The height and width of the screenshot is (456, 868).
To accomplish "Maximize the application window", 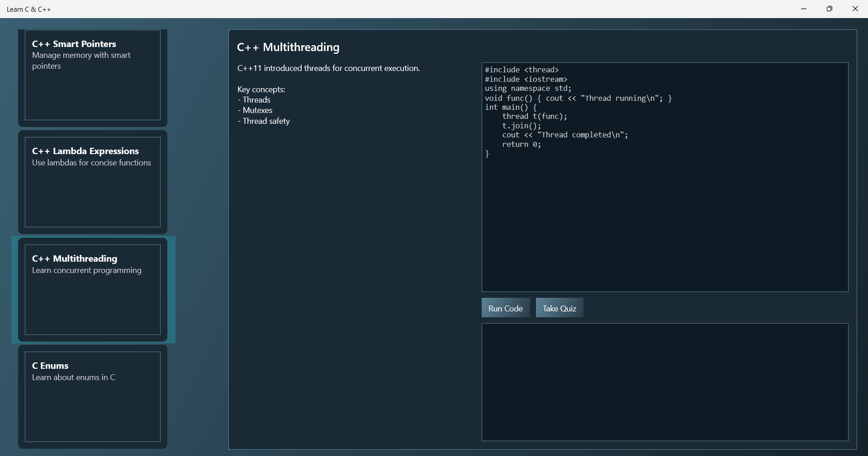I will (x=830, y=9).
